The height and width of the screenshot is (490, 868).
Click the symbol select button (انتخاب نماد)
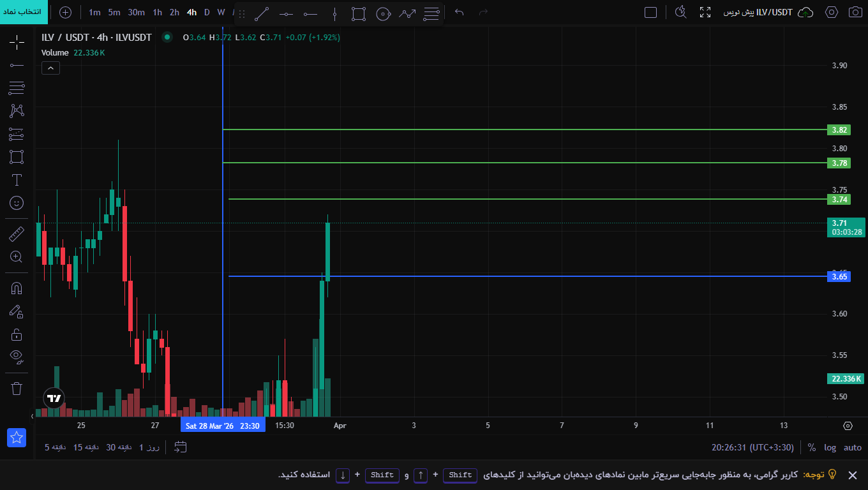tap(24, 12)
